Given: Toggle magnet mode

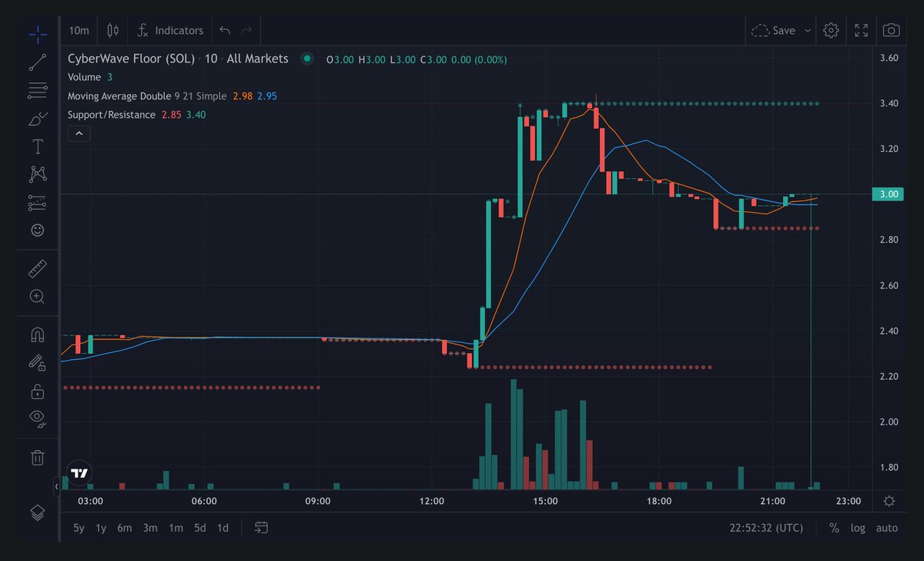Looking at the screenshot, I should pos(37,334).
